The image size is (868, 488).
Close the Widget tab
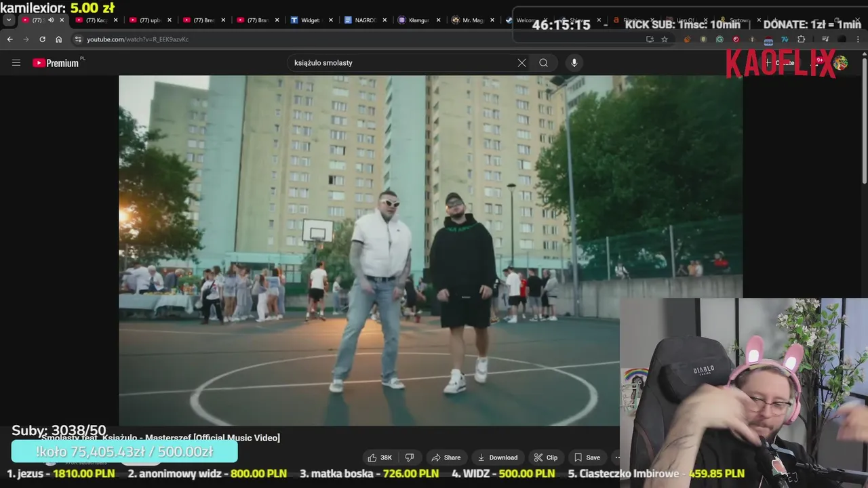click(331, 20)
